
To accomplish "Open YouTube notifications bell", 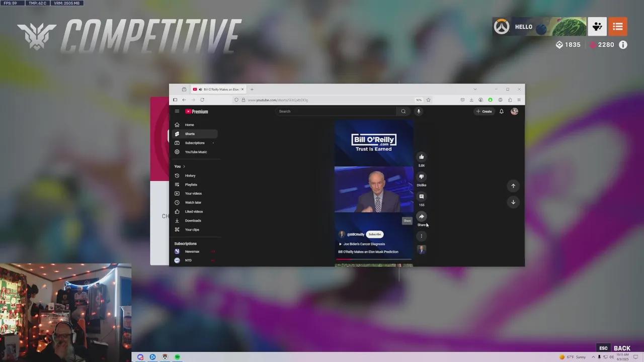I will click(x=501, y=112).
